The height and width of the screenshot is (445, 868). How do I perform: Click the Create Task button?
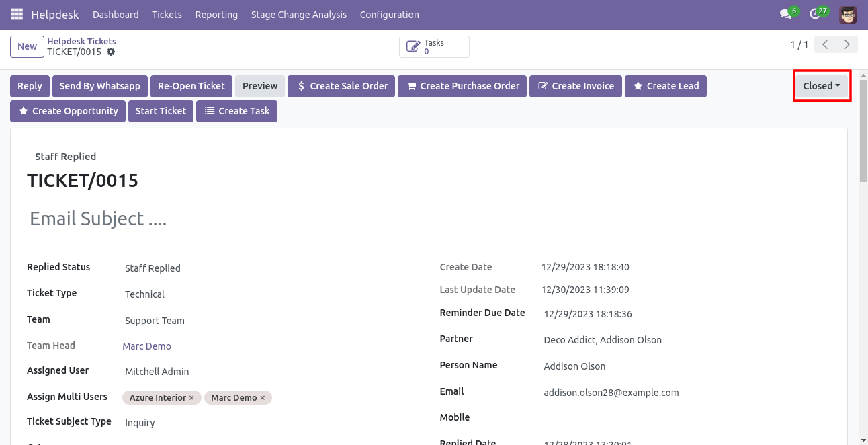[x=236, y=111]
